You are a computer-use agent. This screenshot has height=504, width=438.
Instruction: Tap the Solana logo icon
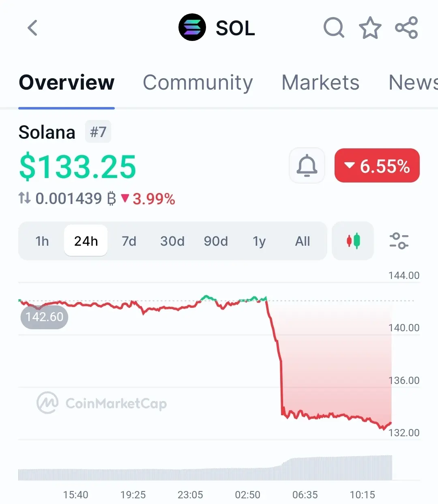click(x=192, y=28)
